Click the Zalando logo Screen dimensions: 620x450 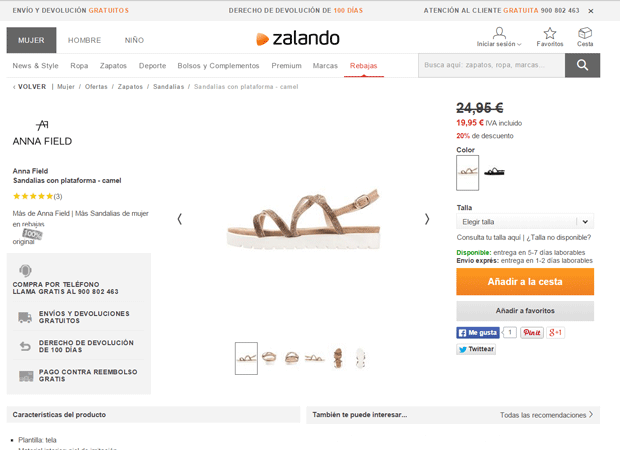[x=297, y=38]
